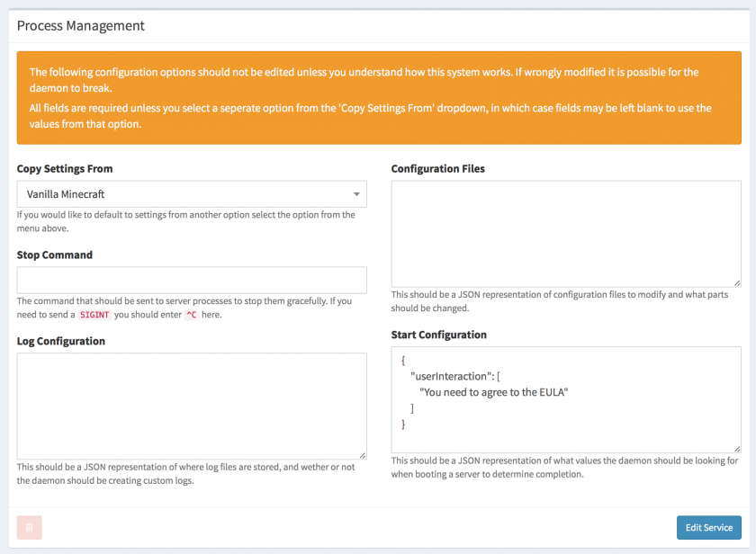Click the Start Configuration resize grip
Screen dimensions: 756x554
[x=736, y=450]
